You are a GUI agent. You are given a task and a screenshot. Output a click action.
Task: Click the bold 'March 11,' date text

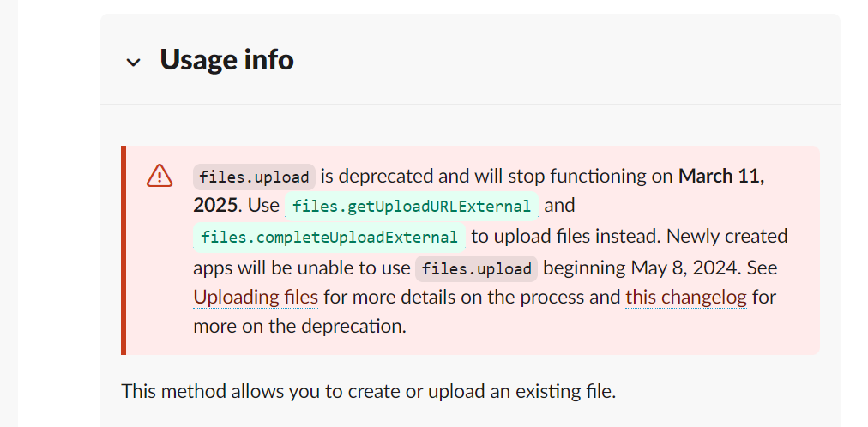[x=722, y=177]
